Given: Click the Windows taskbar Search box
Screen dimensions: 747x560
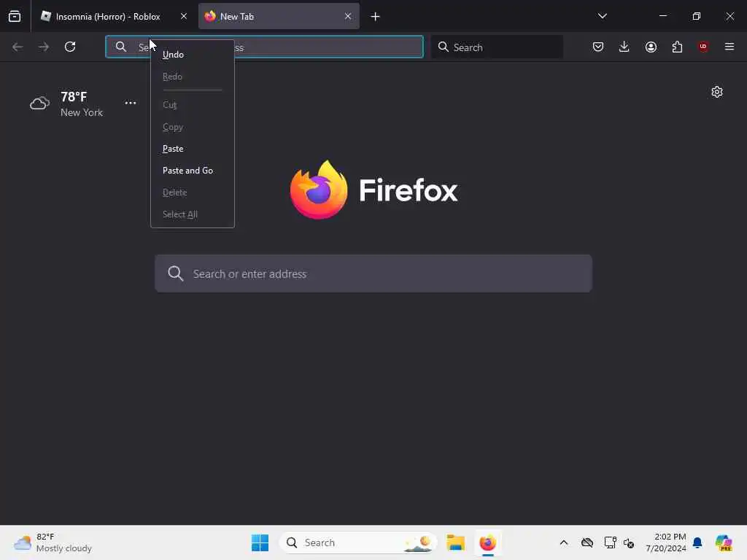Looking at the screenshot, I should click(x=357, y=542).
